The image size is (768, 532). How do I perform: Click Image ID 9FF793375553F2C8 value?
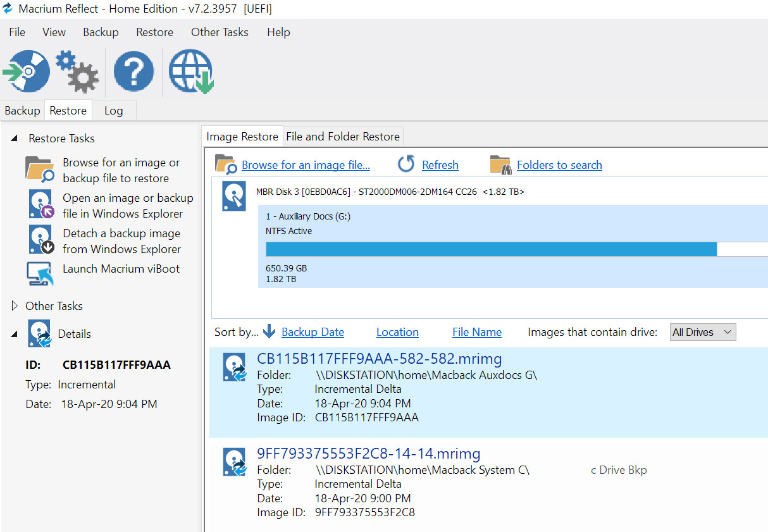(364, 512)
